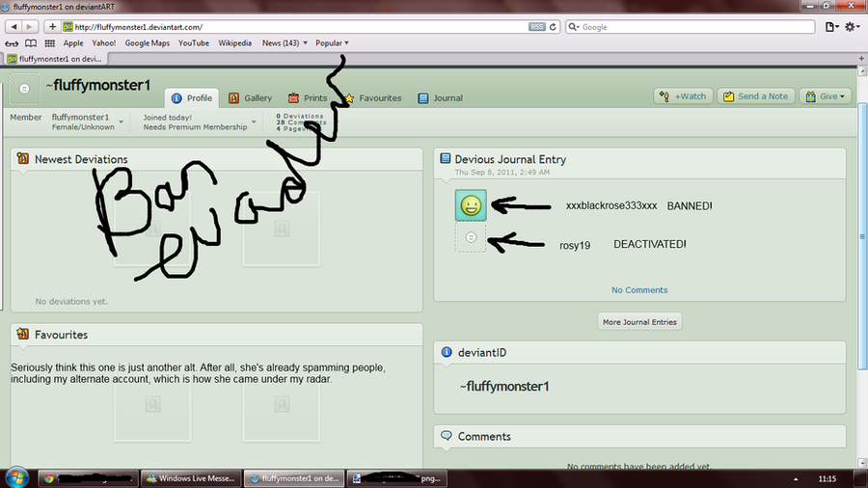This screenshot has height=488, width=868.
Task: Click the rosy19 username text
Action: (x=575, y=245)
